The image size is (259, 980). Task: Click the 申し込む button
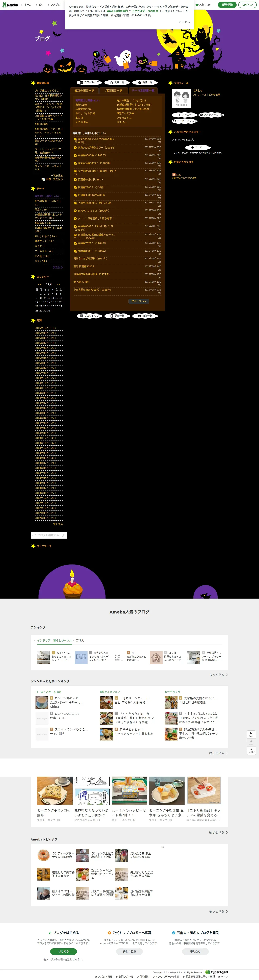pyautogui.click(x=195, y=951)
